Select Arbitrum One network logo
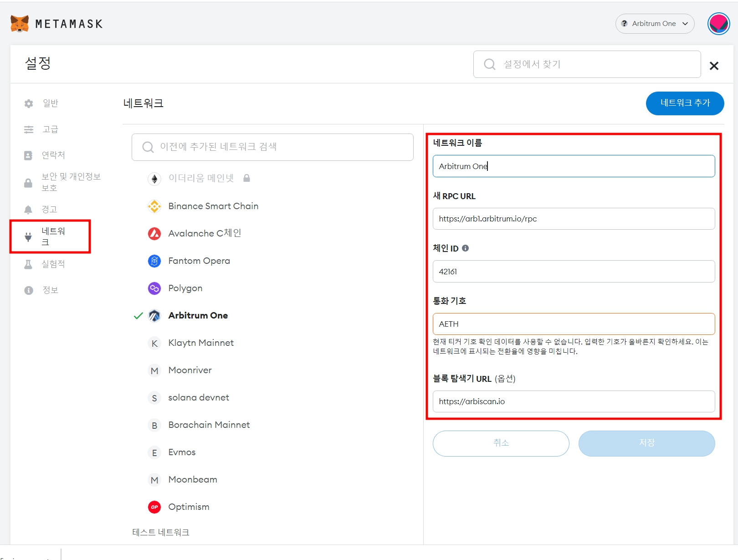Image resolution: width=738 pixels, height=560 pixels. click(x=154, y=316)
